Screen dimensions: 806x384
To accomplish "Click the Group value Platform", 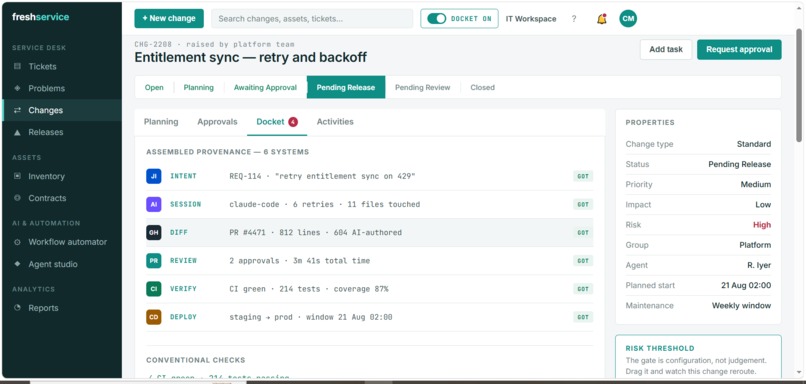I will click(755, 245).
